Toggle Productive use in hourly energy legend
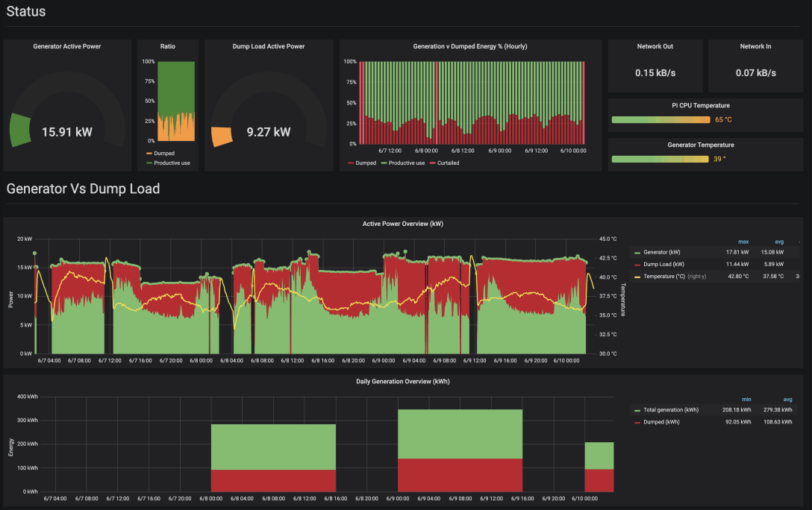 407,163
